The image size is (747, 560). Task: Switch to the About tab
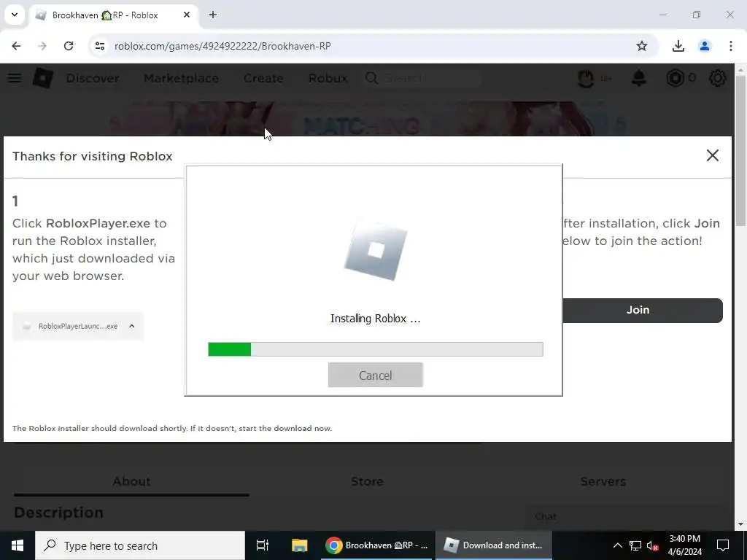click(131, 481)
